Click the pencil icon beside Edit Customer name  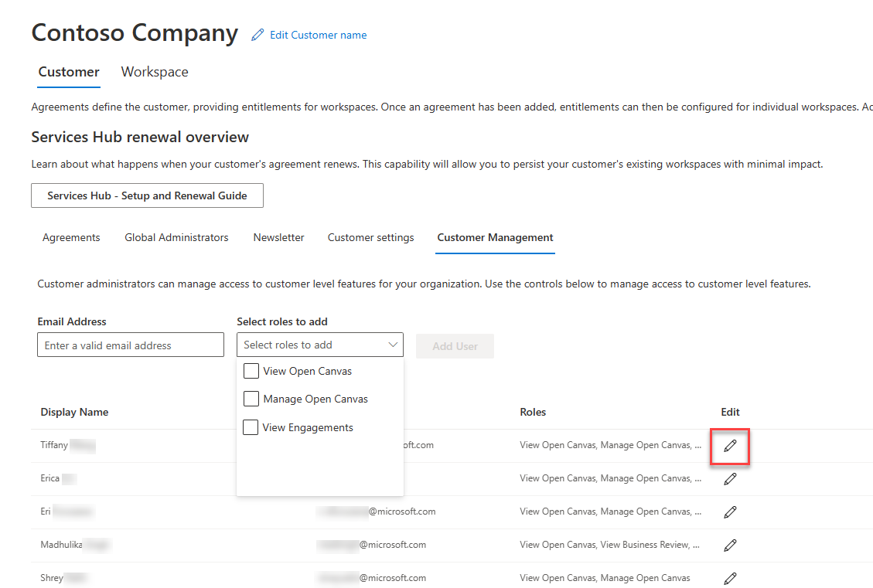click(x=257, y=35)
